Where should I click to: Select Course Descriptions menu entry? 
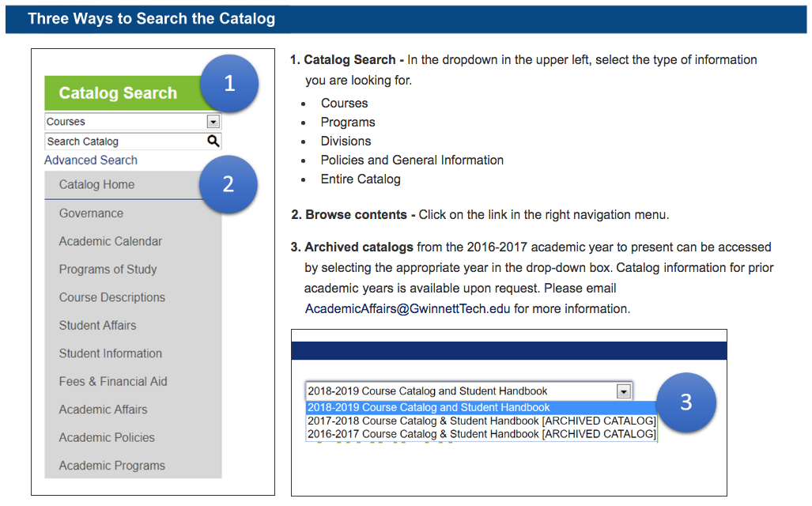pos(111,297)
